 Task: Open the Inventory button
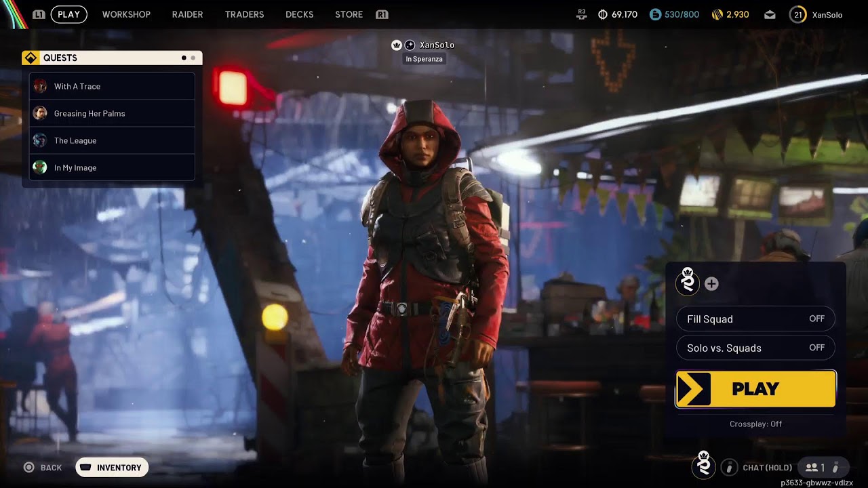click(x=112, y=467)
